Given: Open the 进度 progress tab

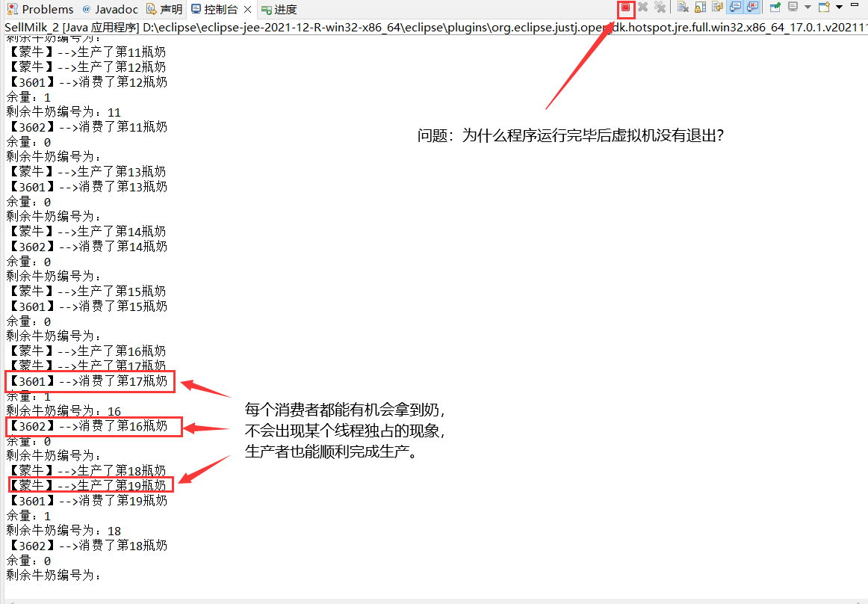Looking at the screenshot, I should tap(279, 10).
